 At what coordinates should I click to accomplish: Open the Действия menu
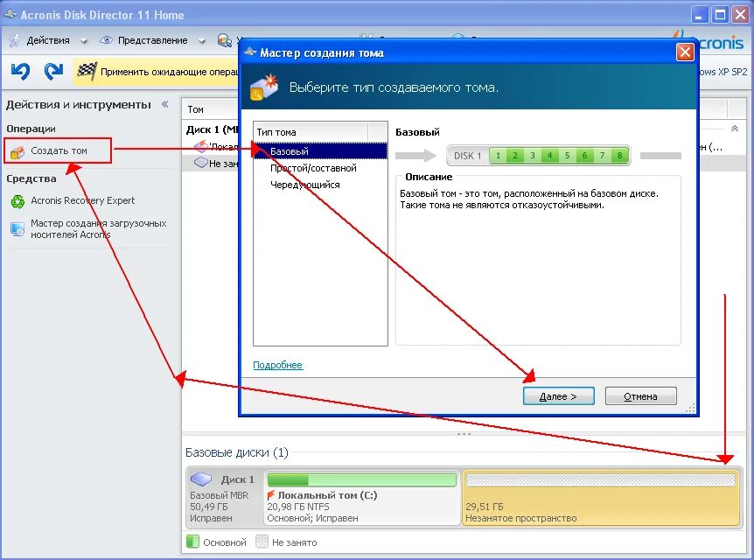48,40
